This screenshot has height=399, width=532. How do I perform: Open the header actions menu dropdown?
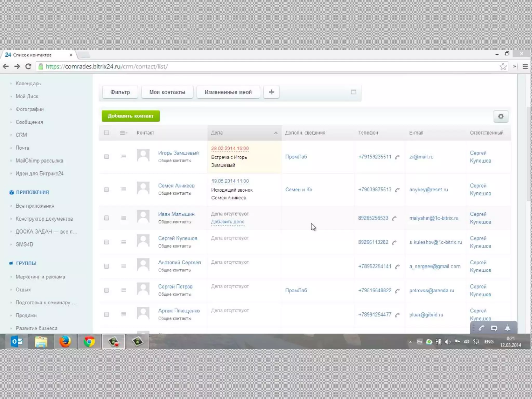point(123,133)
